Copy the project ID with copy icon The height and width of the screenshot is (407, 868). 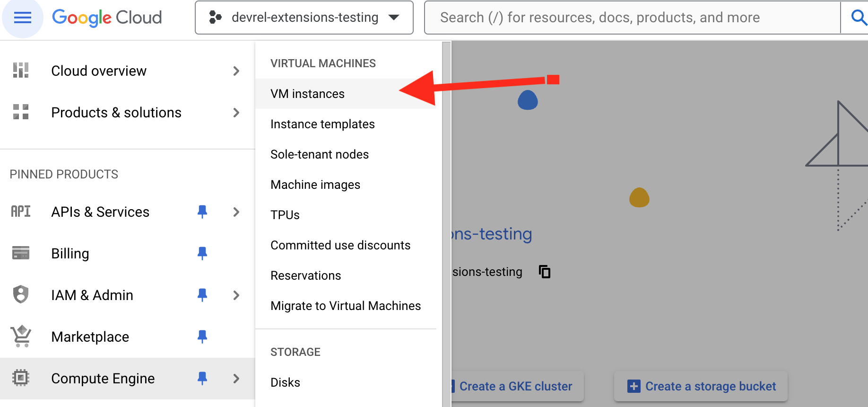[545, 272]
